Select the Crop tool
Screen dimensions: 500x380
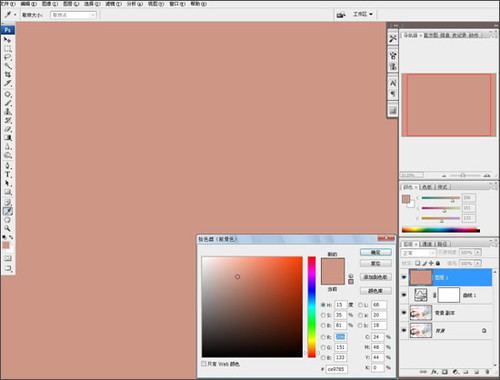(7, 74)
